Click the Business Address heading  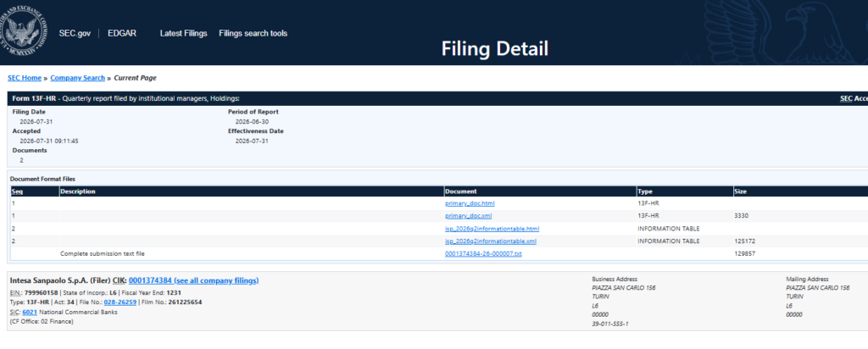point(615,280)
